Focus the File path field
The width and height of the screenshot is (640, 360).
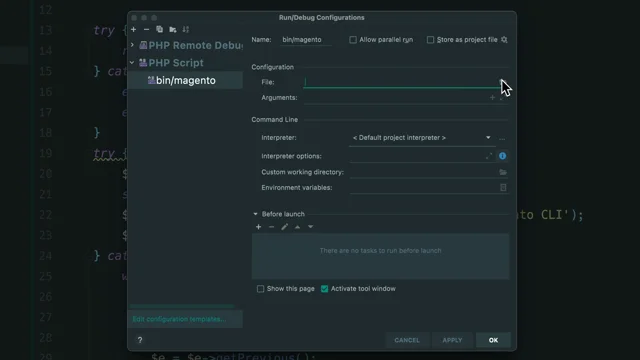(402, 82)
